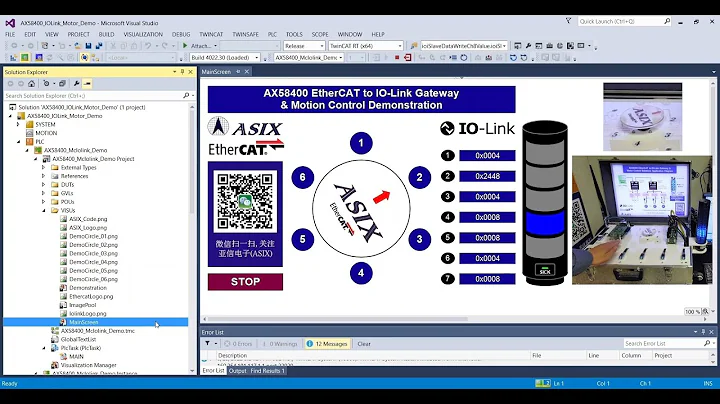The image size is (720, 404).
Task: Click position button 4 around ASIX circle
Action: (361, 273)
